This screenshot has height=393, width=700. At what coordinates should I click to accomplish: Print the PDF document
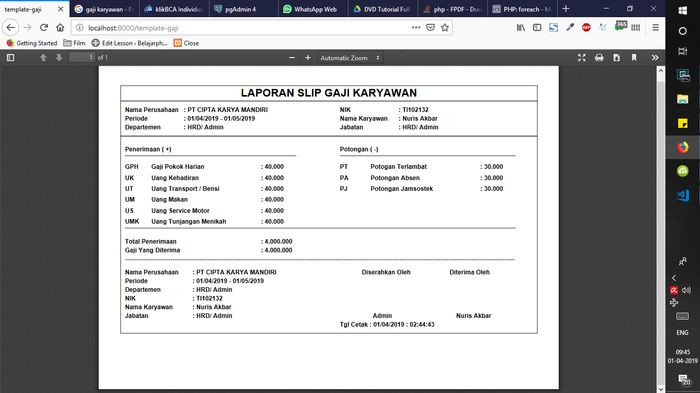tap(599, 58)
